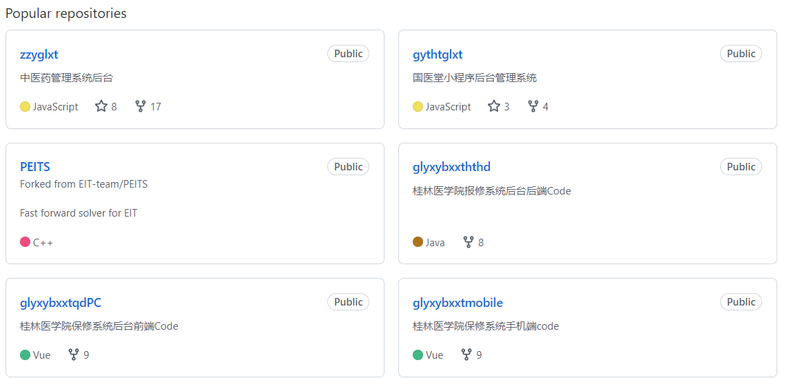Click the Public badge on PEITS card
The height and width of the screenshot is (378, 800).
tap(348, 167)
